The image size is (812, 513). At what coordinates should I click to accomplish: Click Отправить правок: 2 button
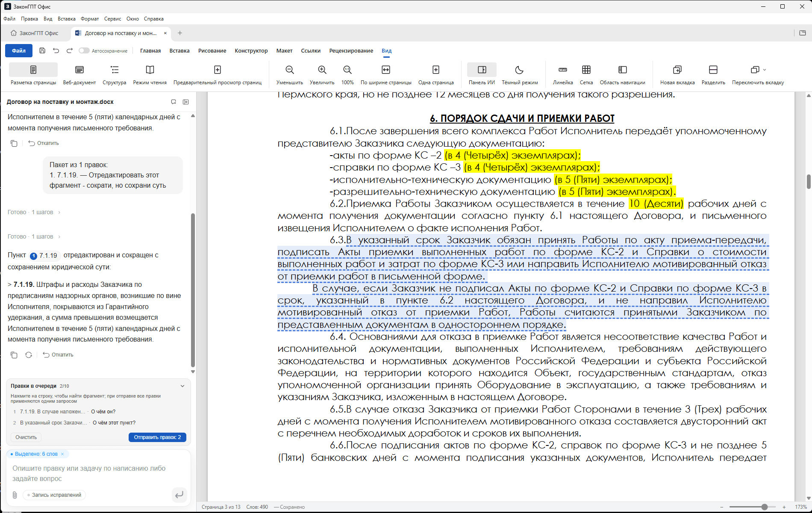157,437
